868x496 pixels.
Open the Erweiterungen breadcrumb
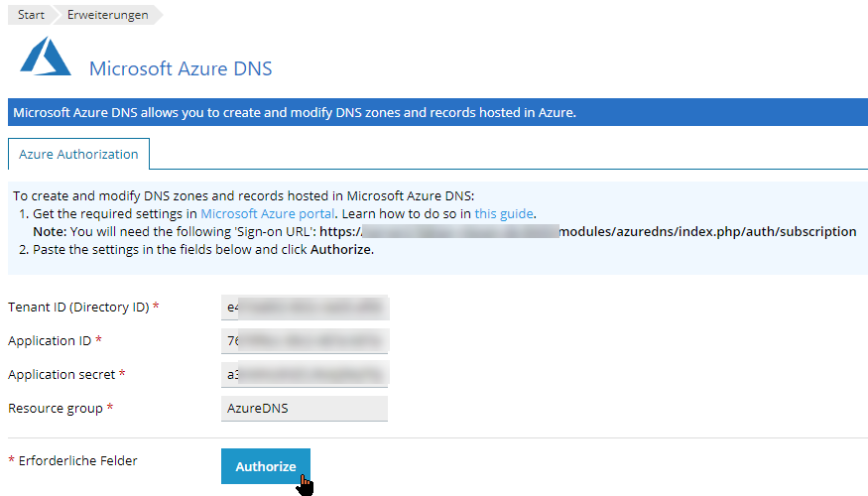pyautogui.click(x=107, y=15)
